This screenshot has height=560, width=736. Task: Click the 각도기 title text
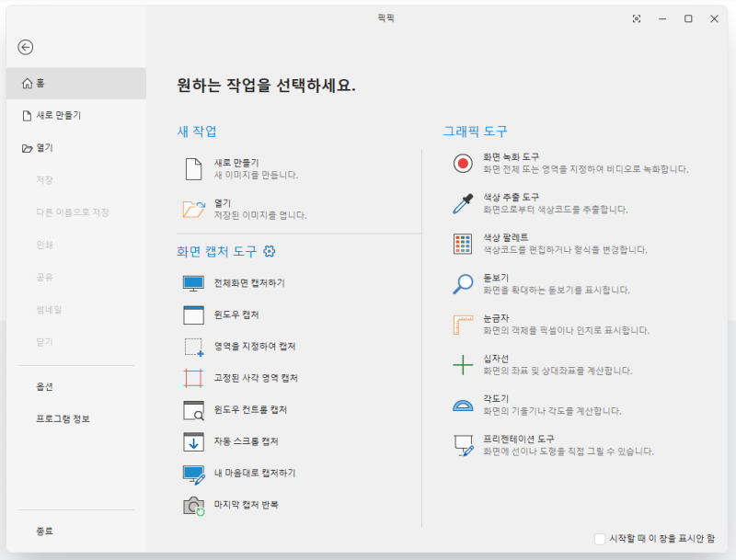coord(496,399)
